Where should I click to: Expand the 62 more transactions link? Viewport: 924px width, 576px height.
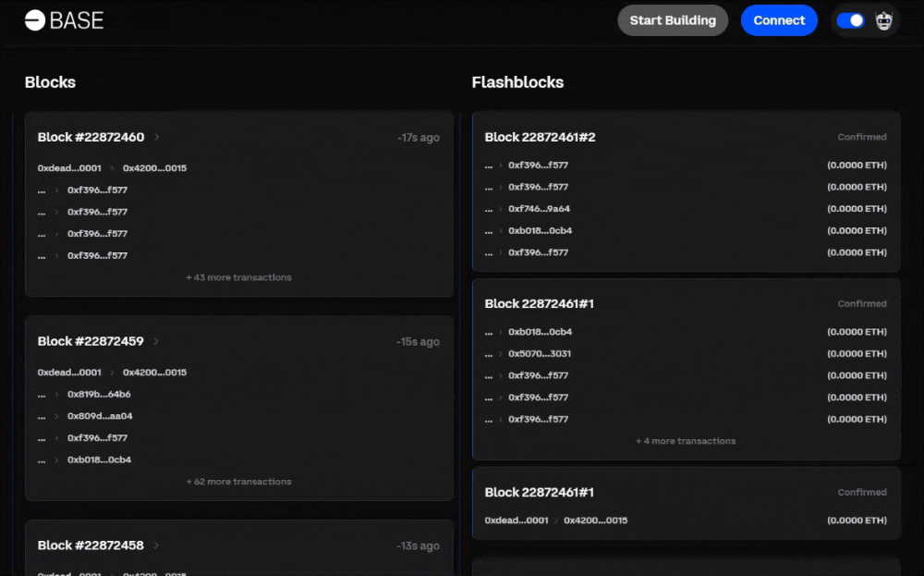[x=238, y=482]
